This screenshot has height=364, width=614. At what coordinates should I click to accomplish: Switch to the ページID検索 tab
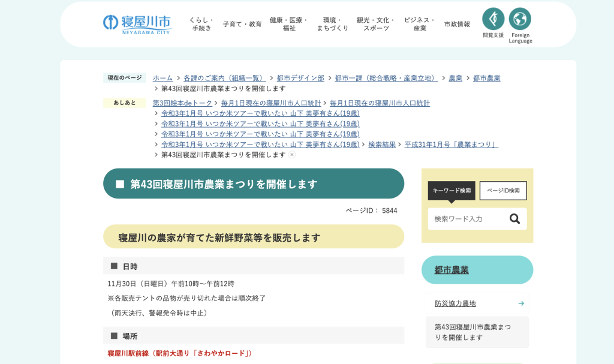(503, 191)
